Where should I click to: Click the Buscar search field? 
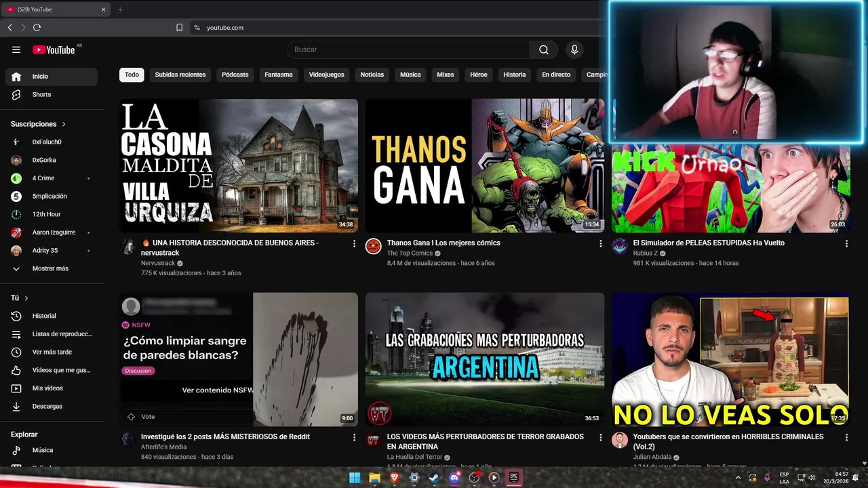pyautogui.click(x=408, y=49)
